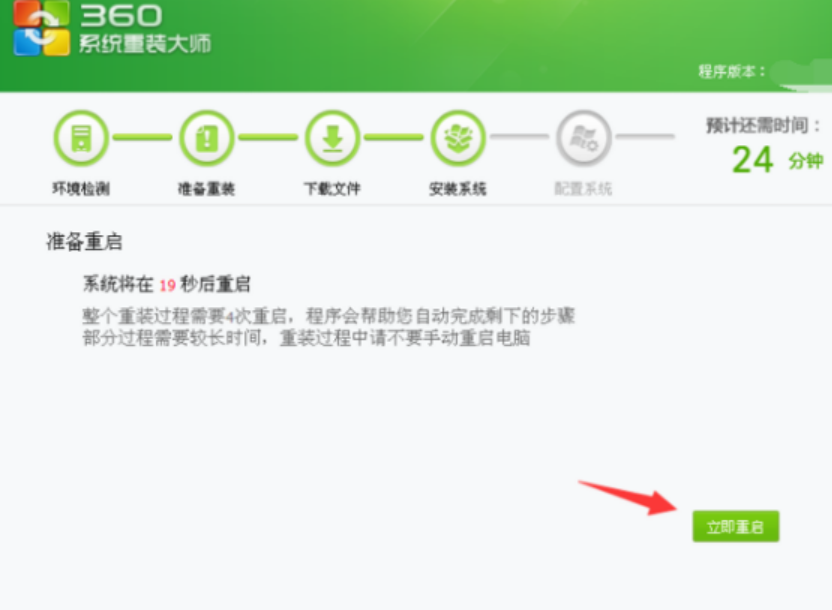Click the 环境检测 step label
Screen dimensions: 832x610
point(81,188)
